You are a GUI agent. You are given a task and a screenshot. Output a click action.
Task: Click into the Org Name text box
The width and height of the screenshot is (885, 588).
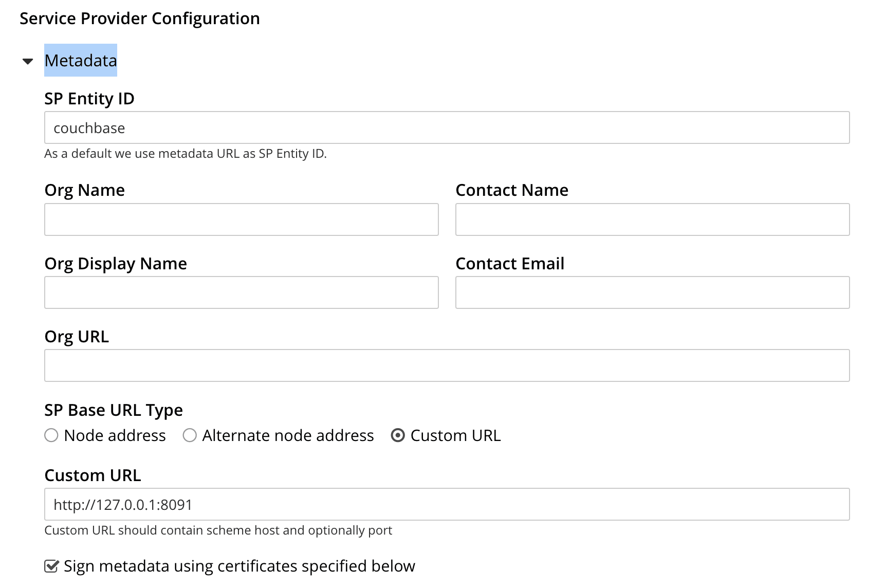click(x=241, y=219)
